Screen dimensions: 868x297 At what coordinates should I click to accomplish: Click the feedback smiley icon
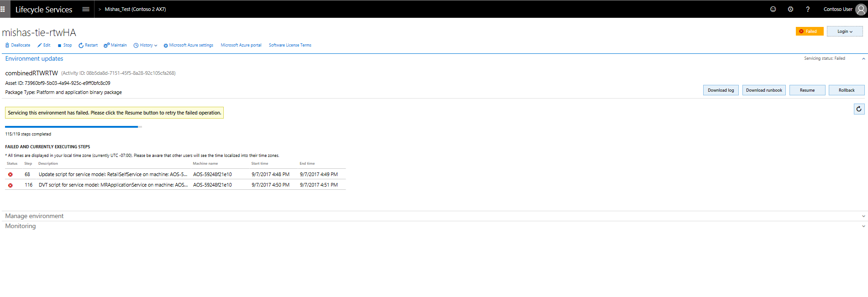coord(773,9)
